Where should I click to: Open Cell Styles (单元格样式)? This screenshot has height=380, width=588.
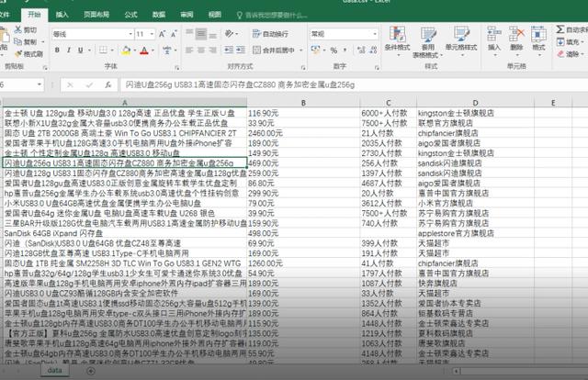tap(461, 41)
